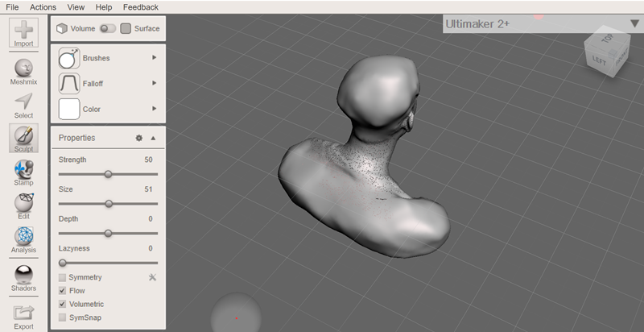Click the Color label
The width and height of the screenshot is (644, 332).
[92, 110]
